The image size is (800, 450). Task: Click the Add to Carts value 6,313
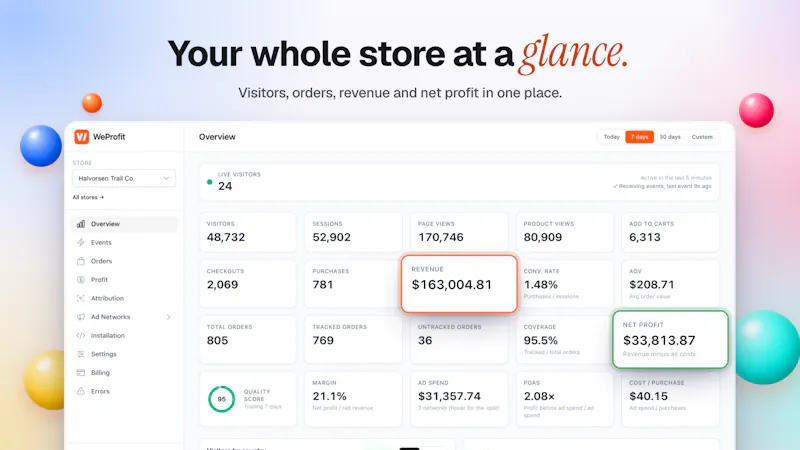(x=645, y=237)
